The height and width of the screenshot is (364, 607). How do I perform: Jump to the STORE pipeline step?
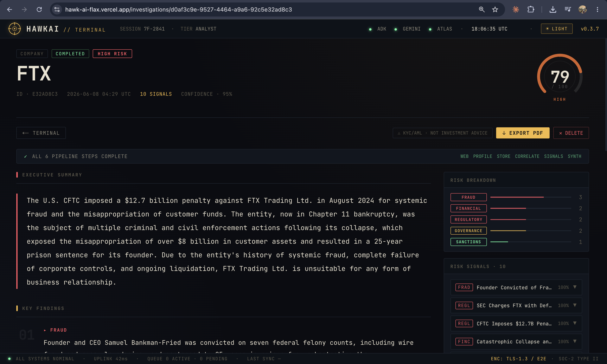(504, 156)
